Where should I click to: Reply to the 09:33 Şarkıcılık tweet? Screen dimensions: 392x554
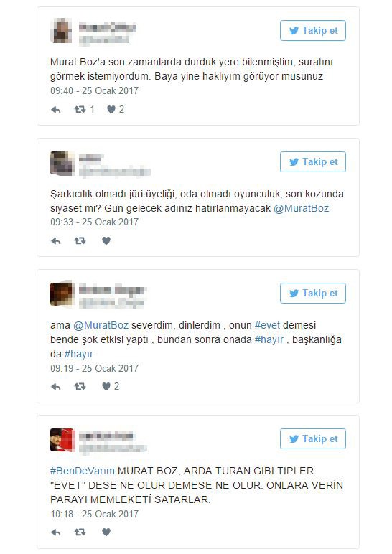(x=56, y=241)
